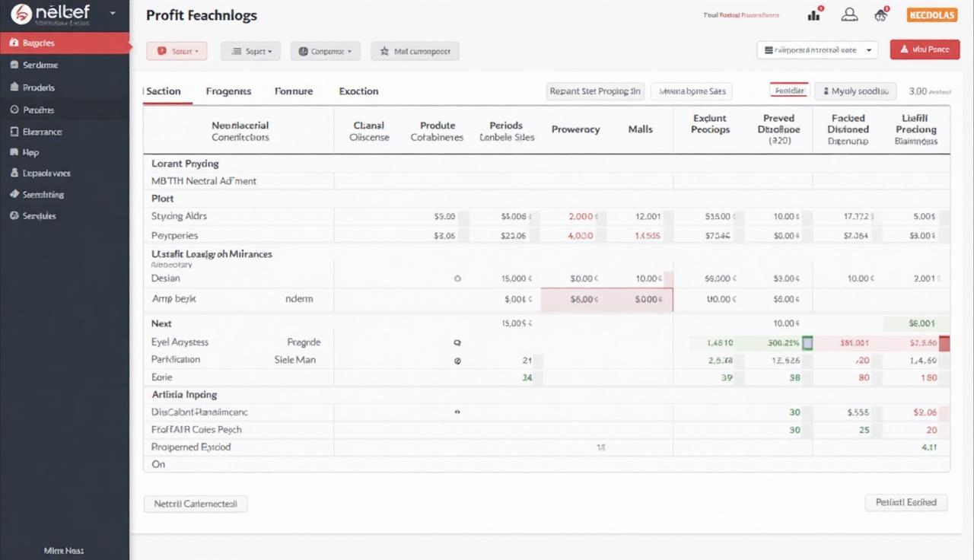Toggle the marker in DiaCalont row
This screenshot has width=974, height=560.
click(457, 412)
